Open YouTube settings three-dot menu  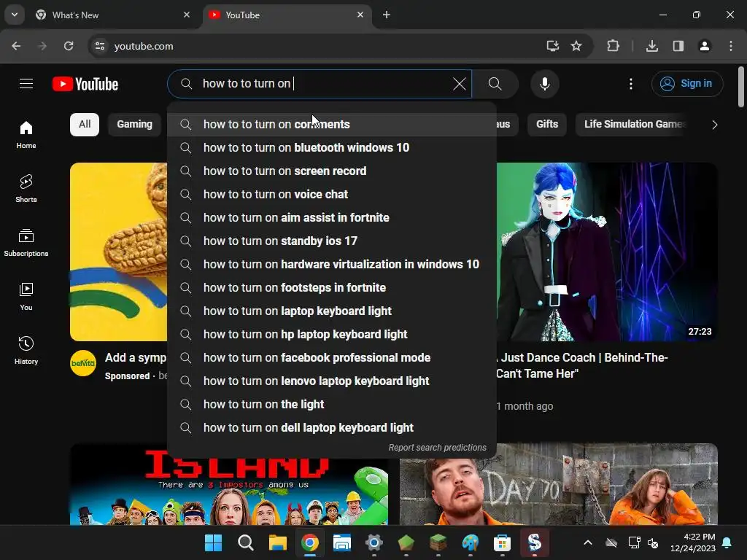click(631, 84)
